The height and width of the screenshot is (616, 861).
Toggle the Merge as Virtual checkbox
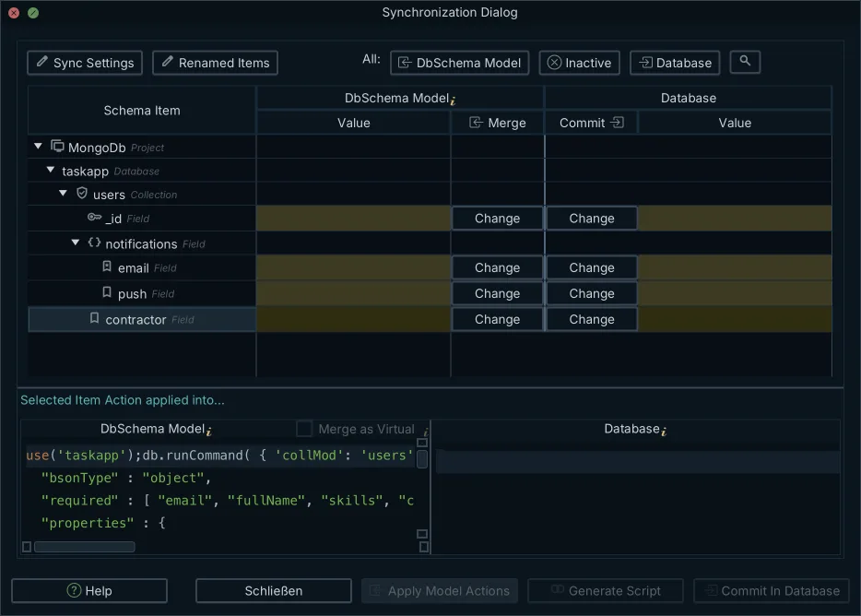pyautogui.click(x=303, y=429)
